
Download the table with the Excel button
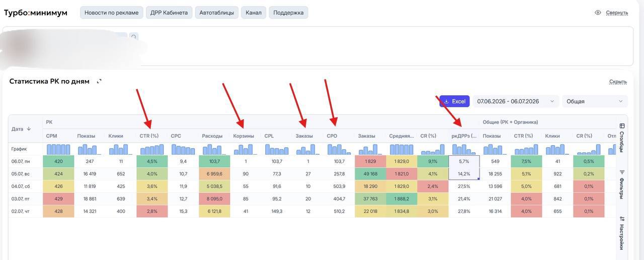454,101
